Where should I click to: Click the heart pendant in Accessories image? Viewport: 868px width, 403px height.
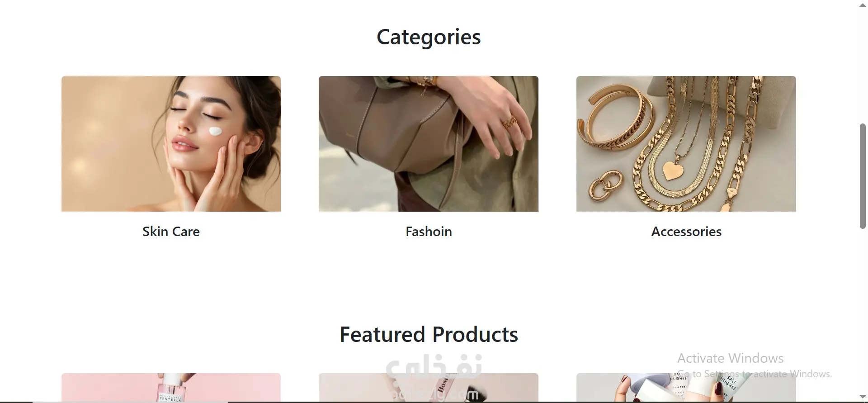tap(673, 171)
